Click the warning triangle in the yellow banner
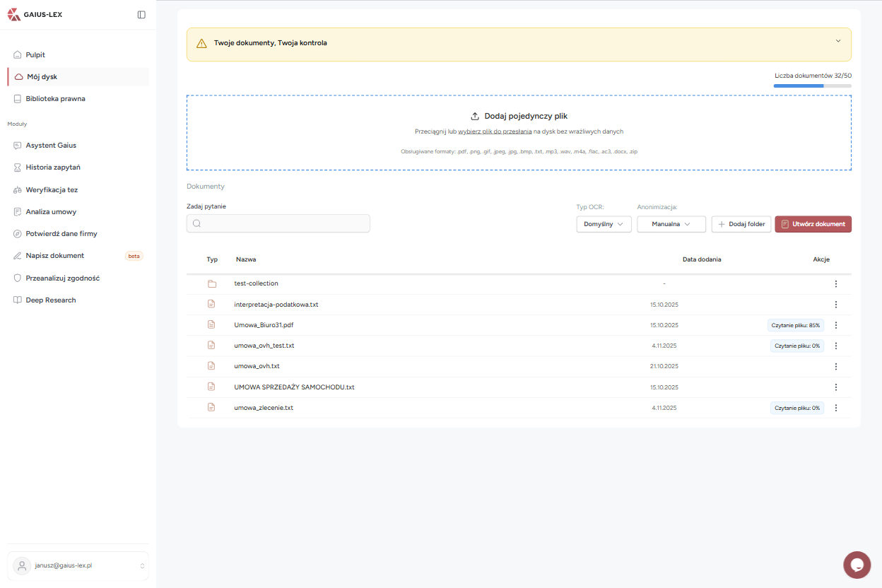Image resolution: width=882 pixels, height=588 pixels. 201,43
